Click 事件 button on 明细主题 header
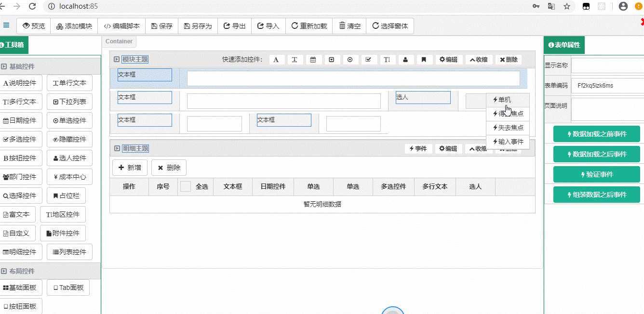644x314 pixels. pos(418,149)
